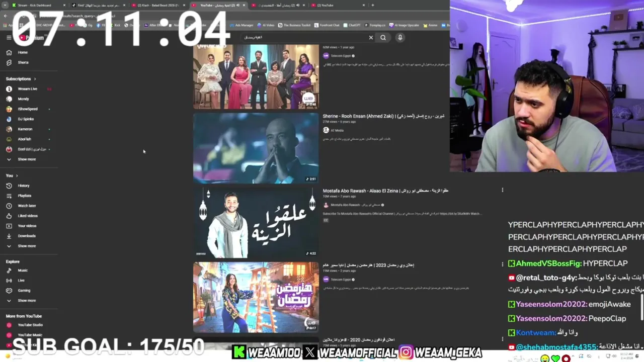Click the search magnifier button

point(383,37)
